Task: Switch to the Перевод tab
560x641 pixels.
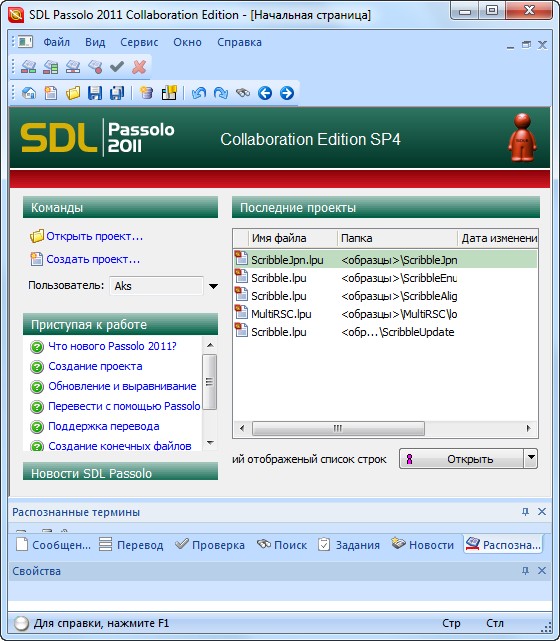Action: pyautogui.click(x=132, y=545)
